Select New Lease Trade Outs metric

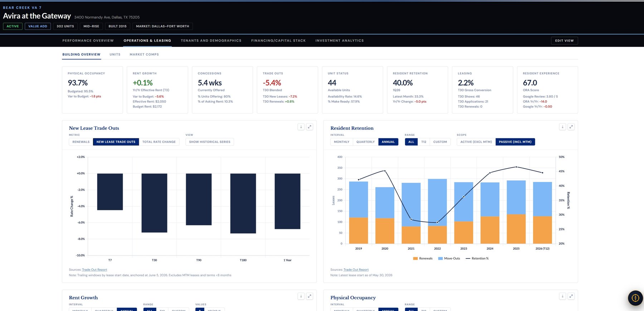coord(116,142)
